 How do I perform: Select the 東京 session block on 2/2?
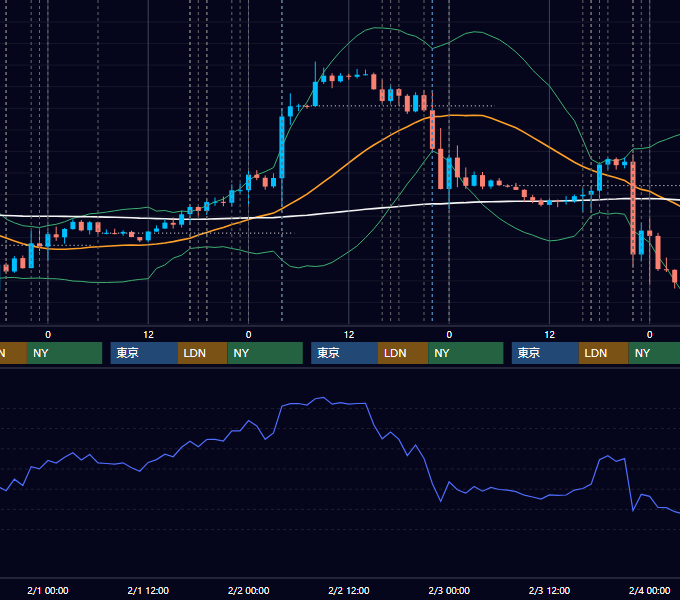point(344,353)
